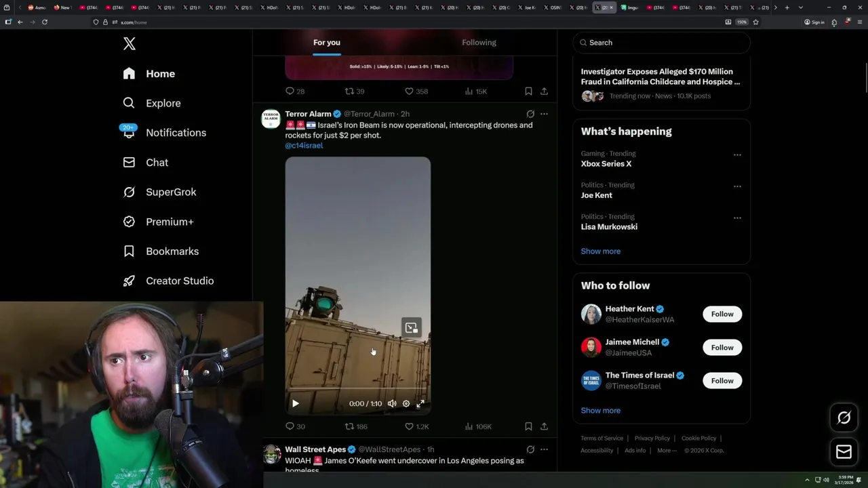Enter video fullscreen mode
Screen dimensions: 868x488
click(x=420, y=404)
